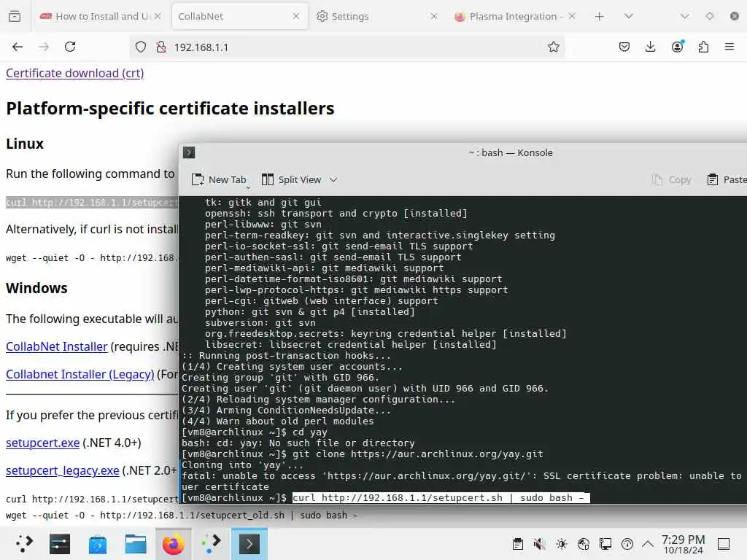
Task: Open tracking protection shield icon
Action: [141, 47]
